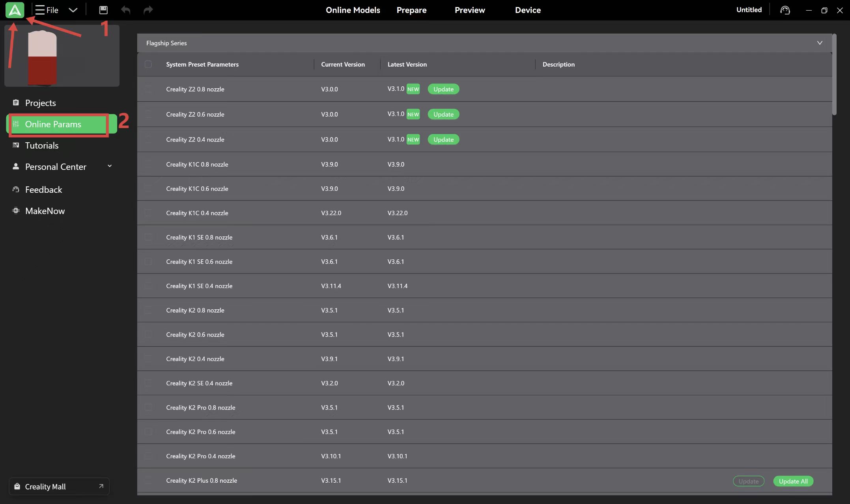Image resolution: width=850 pixels, height=504 pixels.
Task: Open the Creality Mall link button
Action: (x=59, y=486)
